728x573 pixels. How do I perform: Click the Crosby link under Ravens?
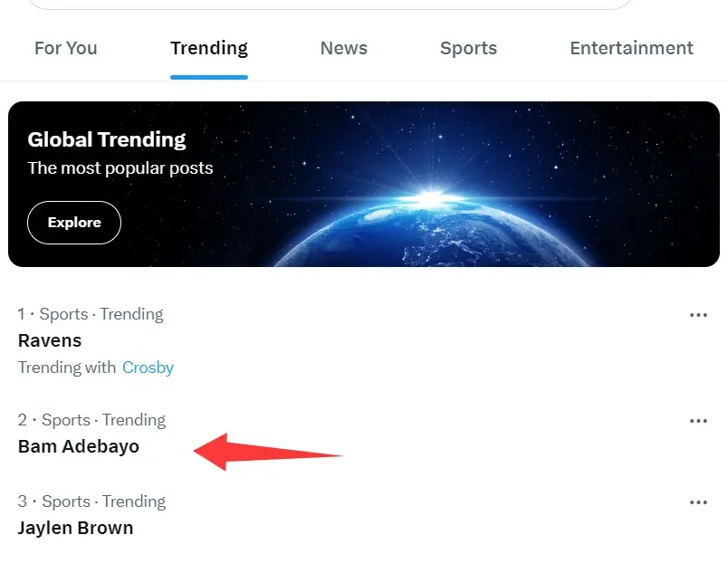148,368
